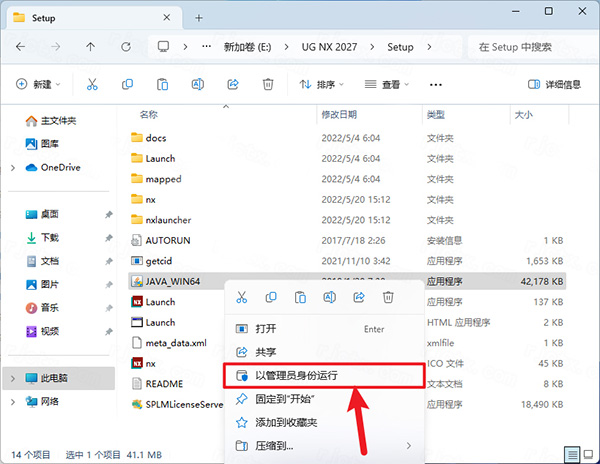Click the Rename icon in context menu
The image size is (600, 464).
coord(329,297)
